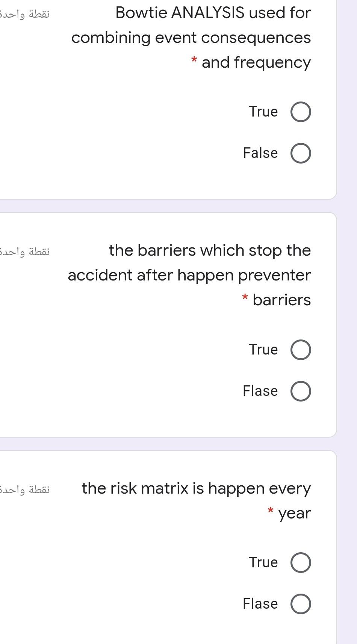Select True for the preventer barriers question
This screenshot has height=644, width=357.
pyautogui.click(x=300, y=349)
